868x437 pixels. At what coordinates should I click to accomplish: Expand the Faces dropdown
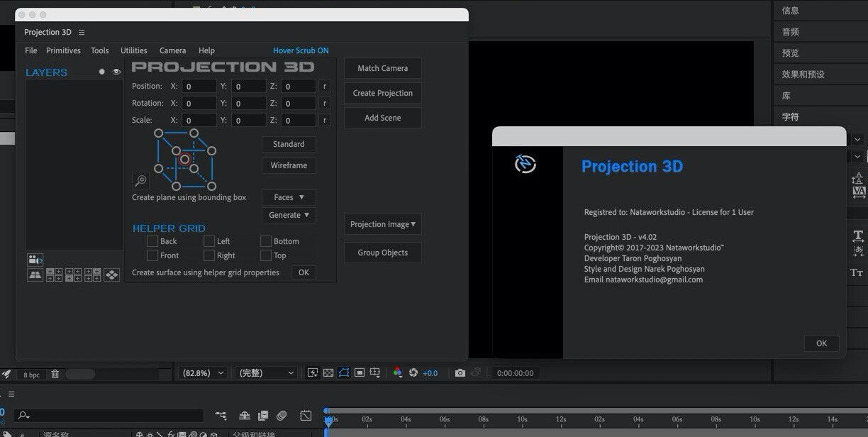click(x=289, y=197)
